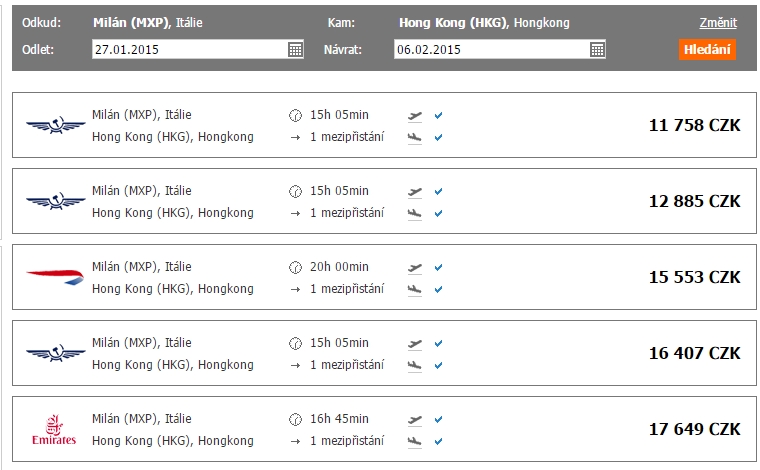Toggle the outbound checkmark on 17 649 CZK flight
Viewport: 760px width, 470px height.
click(438, 420)
